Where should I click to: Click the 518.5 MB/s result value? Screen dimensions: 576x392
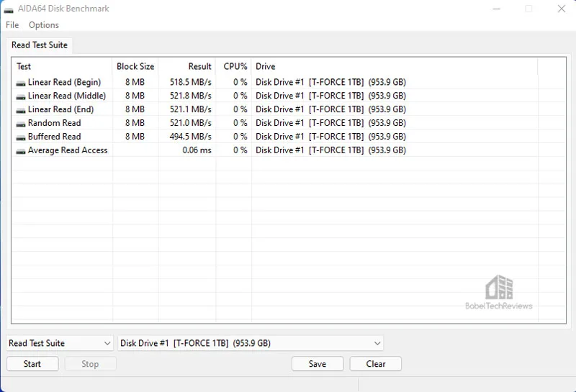tap(191, 82)
